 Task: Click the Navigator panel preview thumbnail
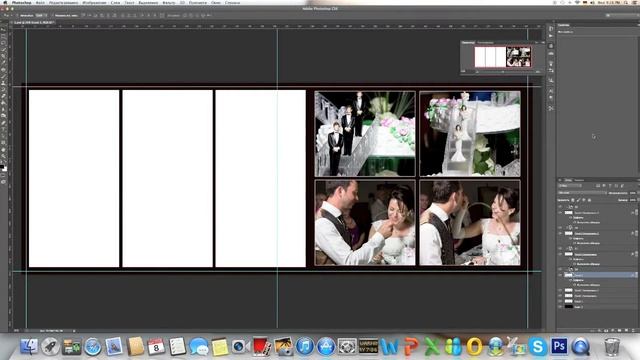point(502,57)
